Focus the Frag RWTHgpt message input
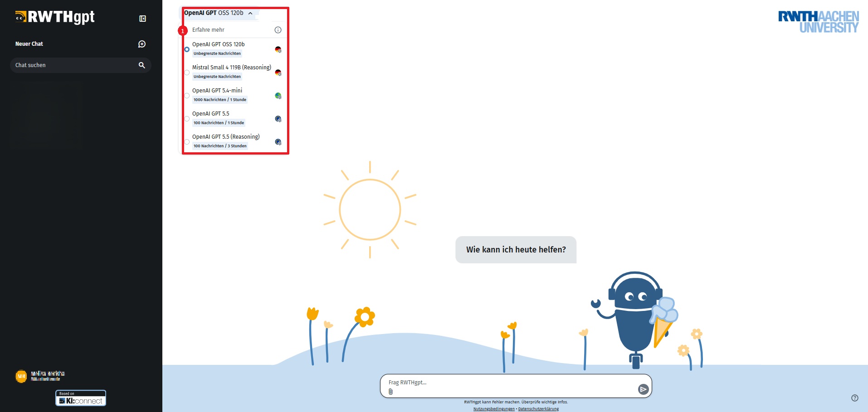This screenshot has width=868, height=412. [516, 386]
